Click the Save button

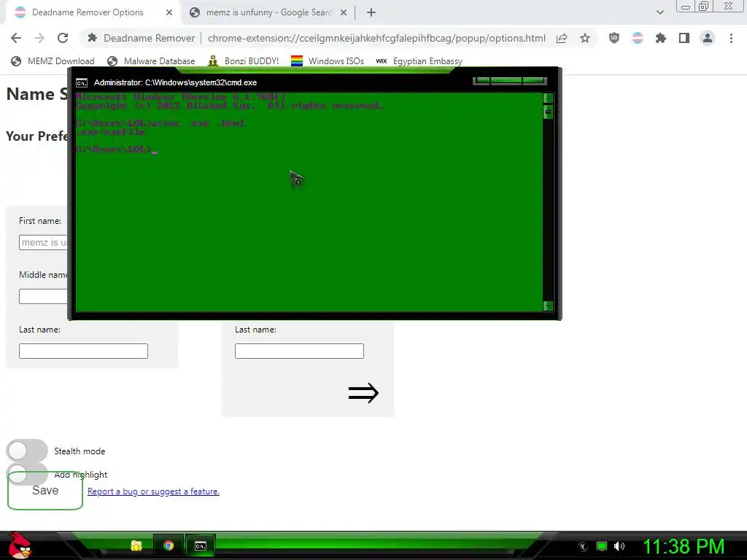[45, 491]
